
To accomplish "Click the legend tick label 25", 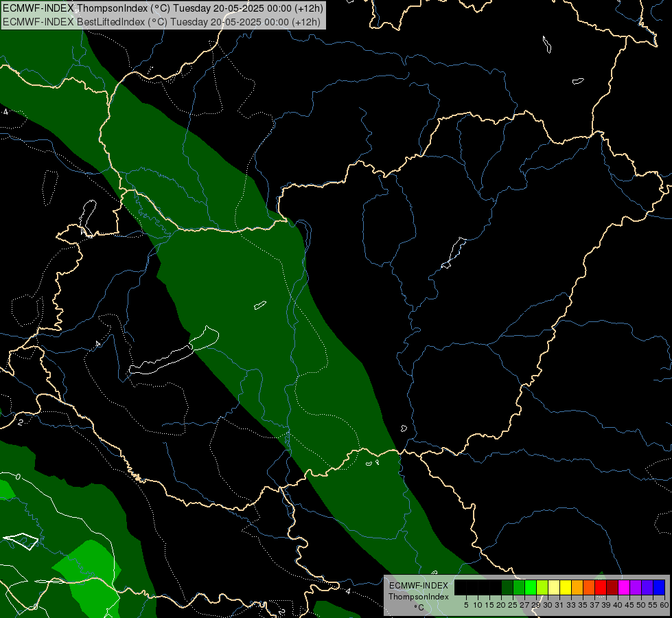I will (513, 605).
